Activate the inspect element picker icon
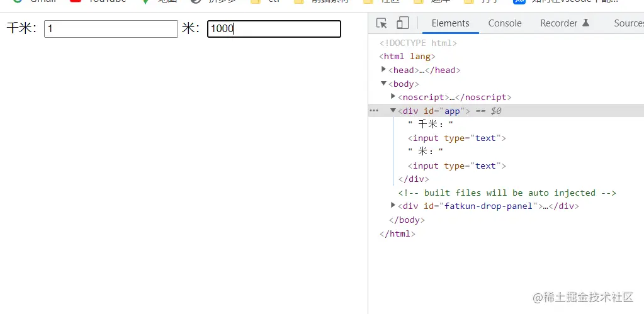This screenshot has height=314, width=644. point(381,23)
